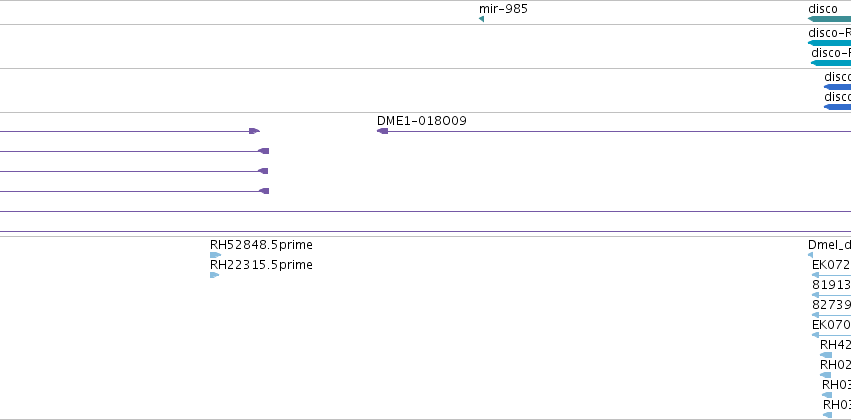This screenshot has width=851, height=420.
Task: Click the EK070 EST label
Action: tap(831, 325)
